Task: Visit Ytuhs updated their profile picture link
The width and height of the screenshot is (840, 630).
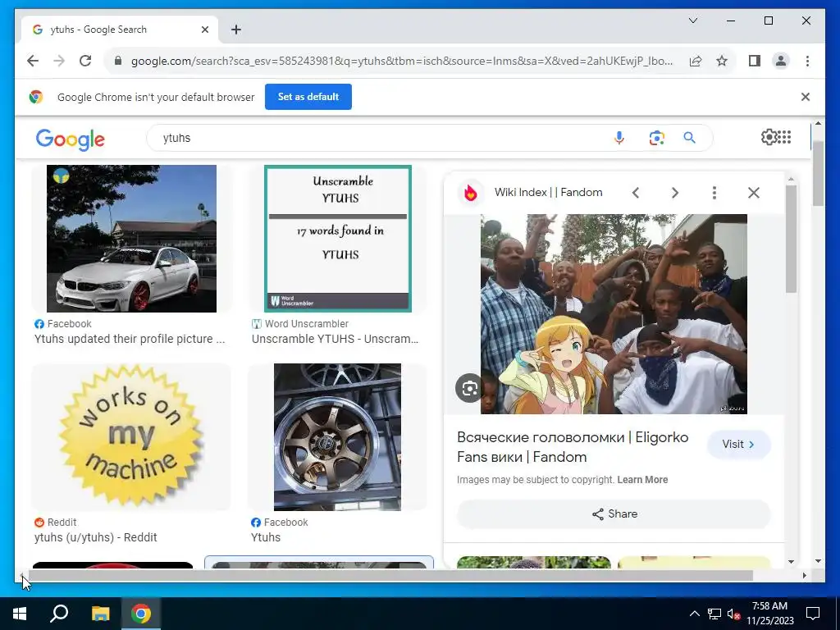Action: (130, 339)
